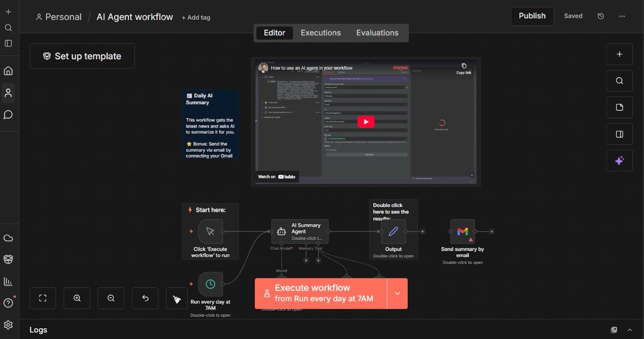Toggle the left sidebar panel icon
644x339 pixels.
point(8,43)
